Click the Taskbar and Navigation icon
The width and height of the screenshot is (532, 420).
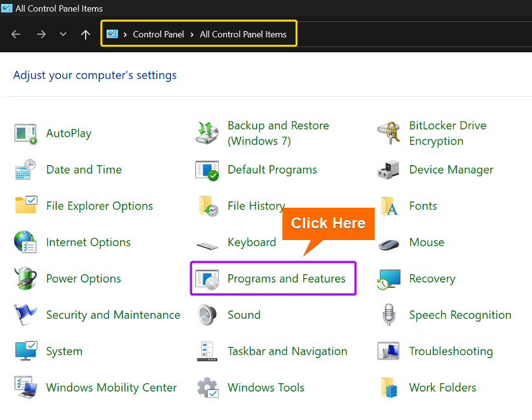[207, 351]
